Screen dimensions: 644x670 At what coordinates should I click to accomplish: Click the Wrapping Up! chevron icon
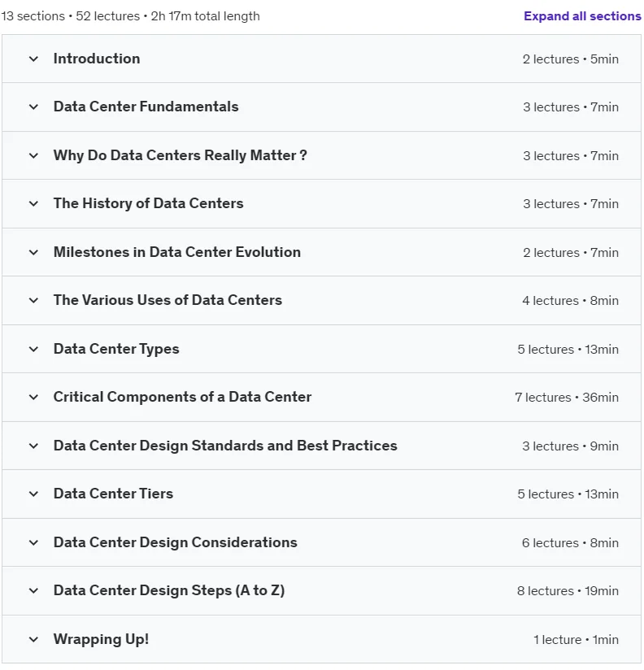[33, 640]
